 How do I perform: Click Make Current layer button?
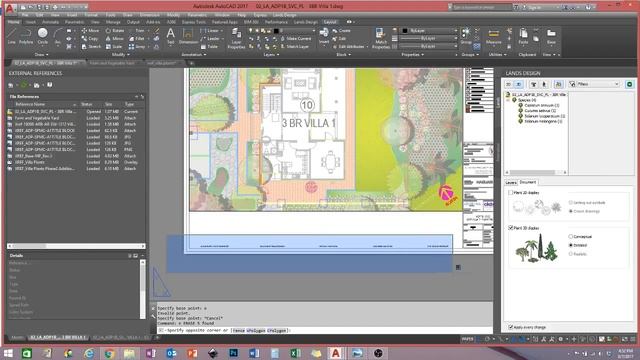[x=296, y=38]
